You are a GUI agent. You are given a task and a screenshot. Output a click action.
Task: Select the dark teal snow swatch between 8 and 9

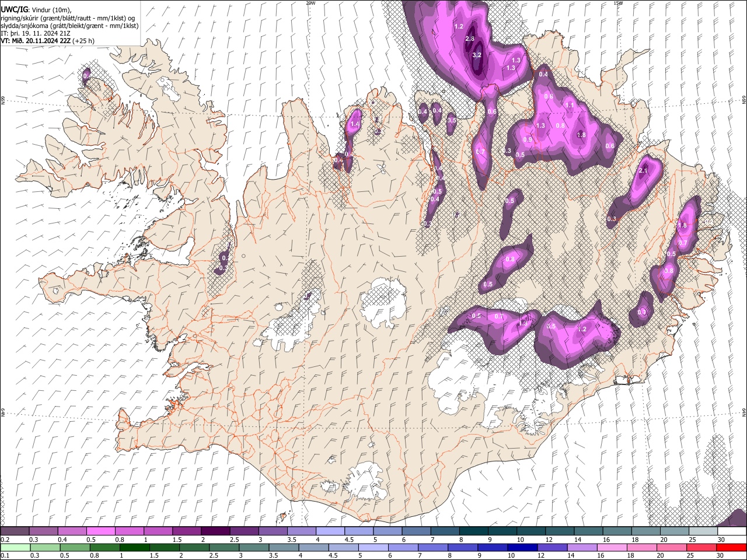pyautogui.click(x=474, y=531)
